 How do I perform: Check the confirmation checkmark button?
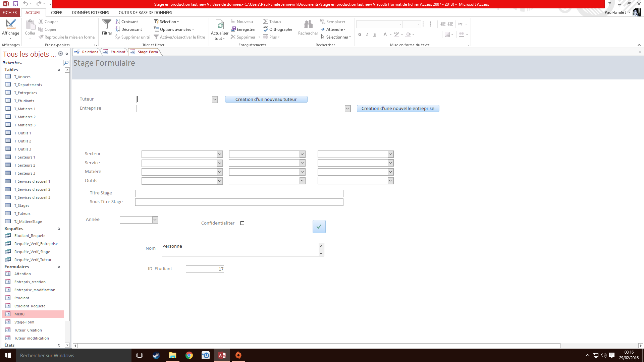pyautogui.click(x=318, y=226)
